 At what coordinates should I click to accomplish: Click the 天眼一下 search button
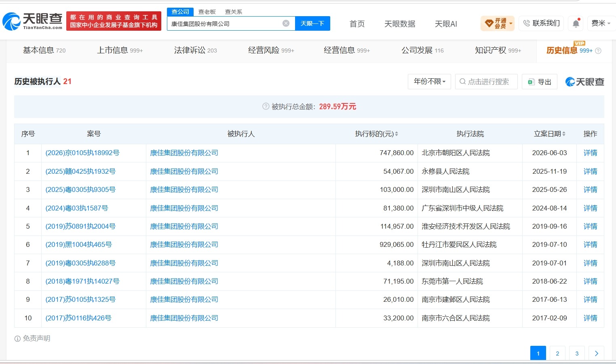[x=312, y=23]
